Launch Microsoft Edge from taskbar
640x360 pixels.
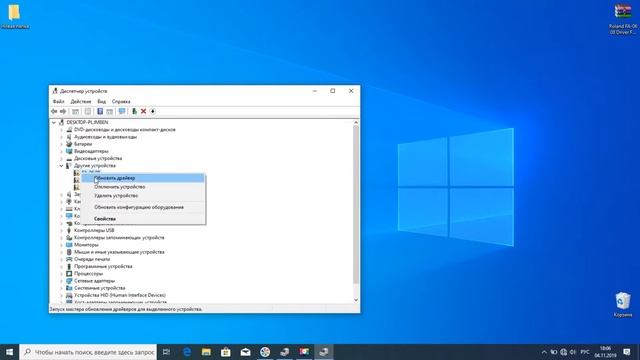187,352
